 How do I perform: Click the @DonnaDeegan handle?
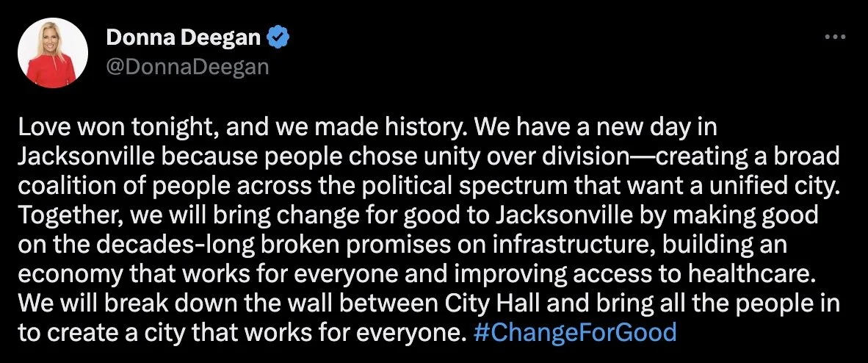[x=187, y=67]
